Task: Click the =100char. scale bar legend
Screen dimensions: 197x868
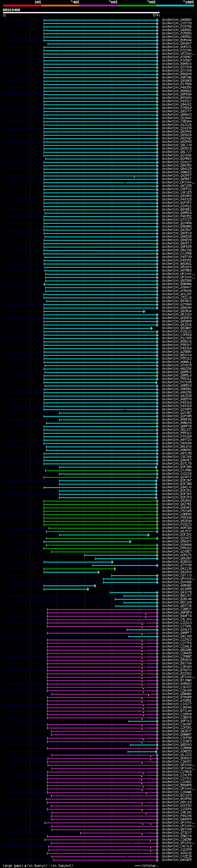Action: click(x=146, y=866)
